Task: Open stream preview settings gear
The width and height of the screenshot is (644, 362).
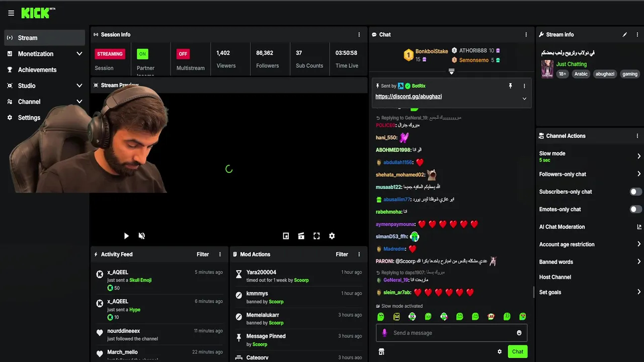Action: (x=332, y=236)
